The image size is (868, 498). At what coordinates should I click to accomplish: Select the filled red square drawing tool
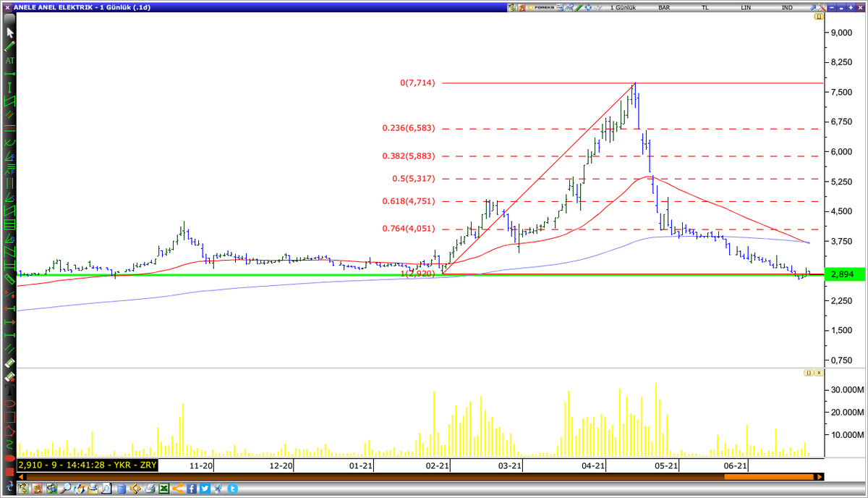pos(10,471)
